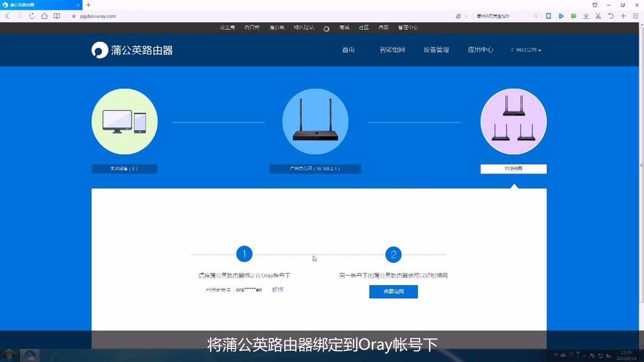Screen dimensions: 644x362
Task: Click the bound account text ora*****en
Action: (x=249, y=290)
